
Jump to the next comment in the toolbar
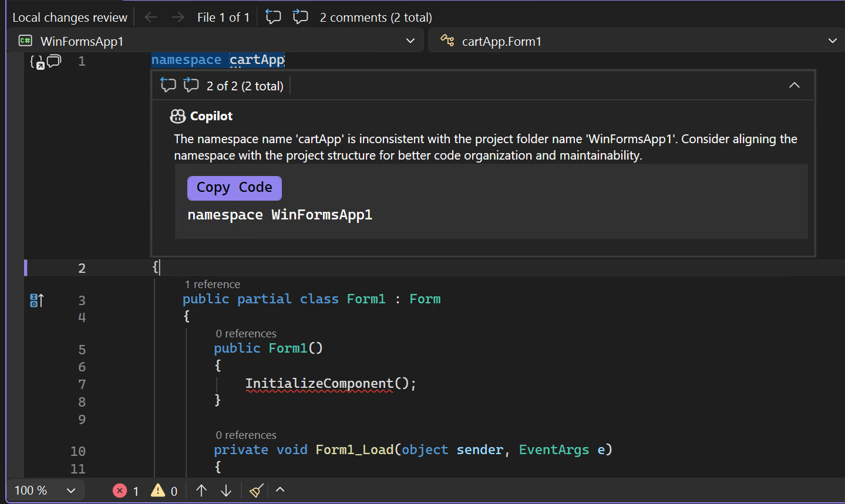pos(300,17)
